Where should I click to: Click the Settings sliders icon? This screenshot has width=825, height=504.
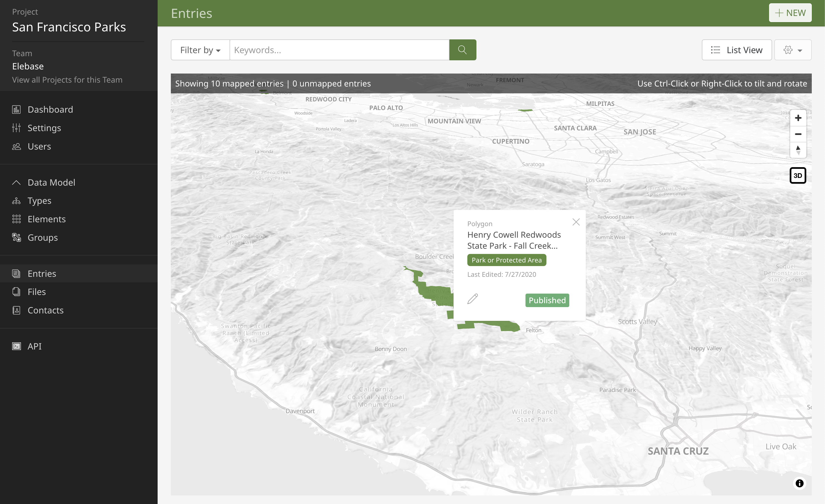click(17, 128)
